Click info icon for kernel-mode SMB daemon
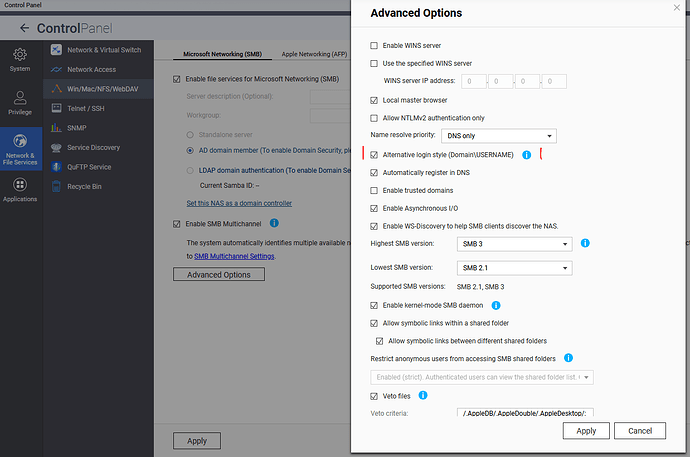Screen dimensions: 690x457 point(496,305)
